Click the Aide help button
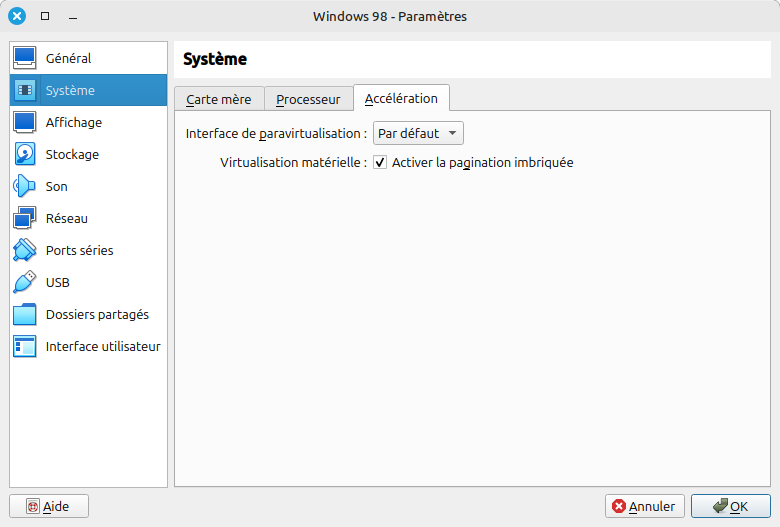The height and width of the screenshot is (527, 780). click(49, 506)
